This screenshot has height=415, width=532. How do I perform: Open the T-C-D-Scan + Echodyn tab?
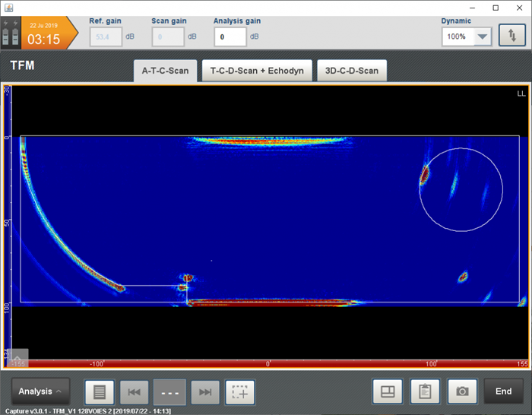click(x=257, y=71)
